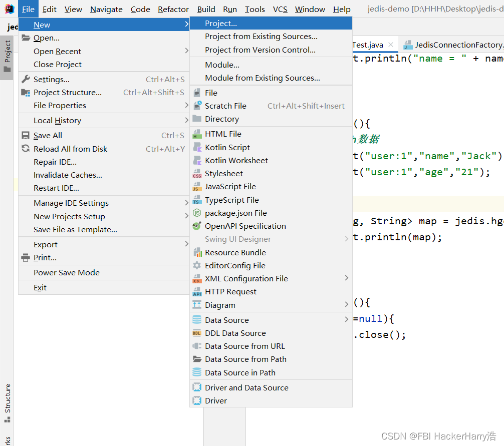Open the VCS menu
The width and height of the screenshot is (504, 446).
click(280, 10)
